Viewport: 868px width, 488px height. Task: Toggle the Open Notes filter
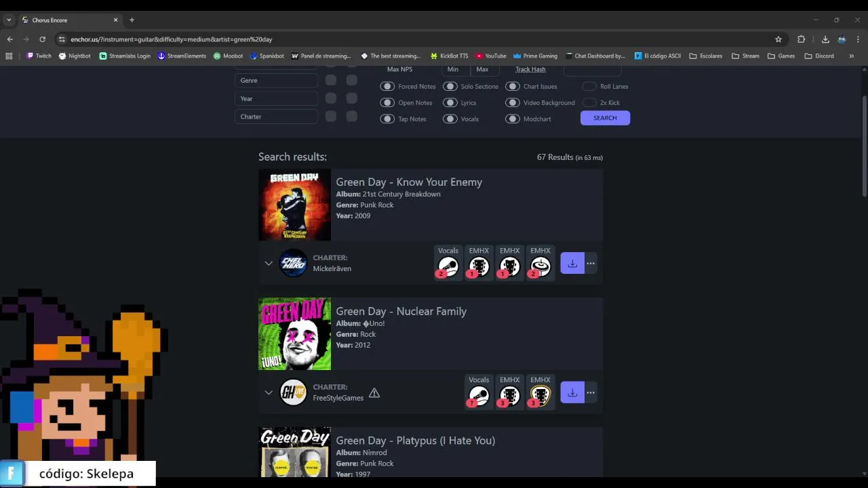click(x=387, y=103)
